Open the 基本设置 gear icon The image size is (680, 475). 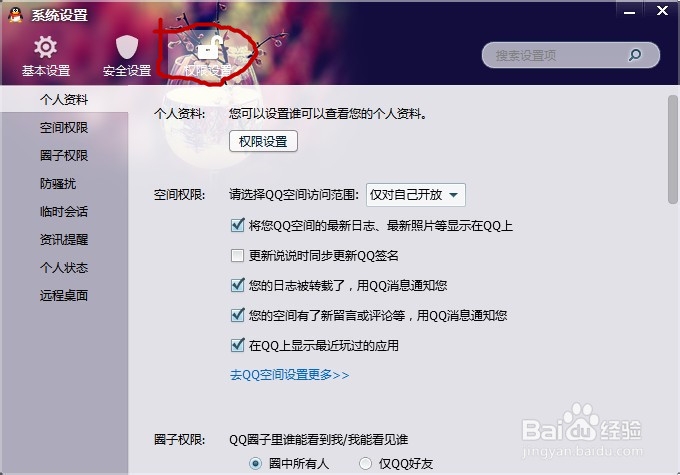[x=46, y=47]
